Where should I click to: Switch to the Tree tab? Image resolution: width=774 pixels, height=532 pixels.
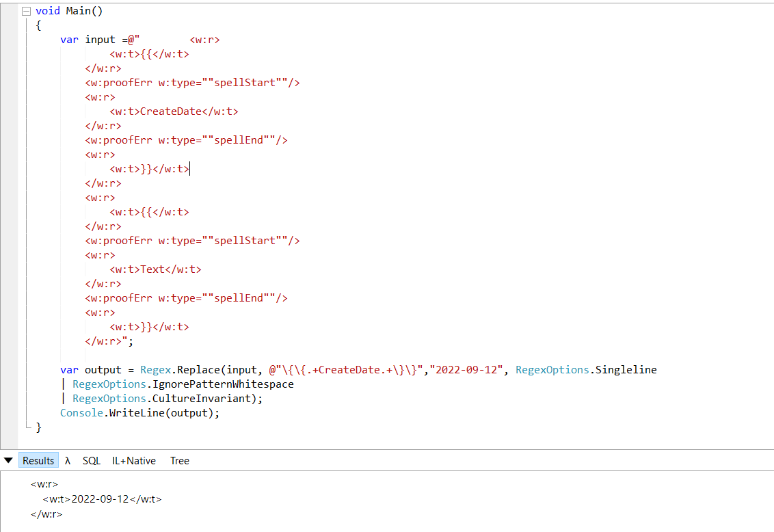click(x=180, y=460)
